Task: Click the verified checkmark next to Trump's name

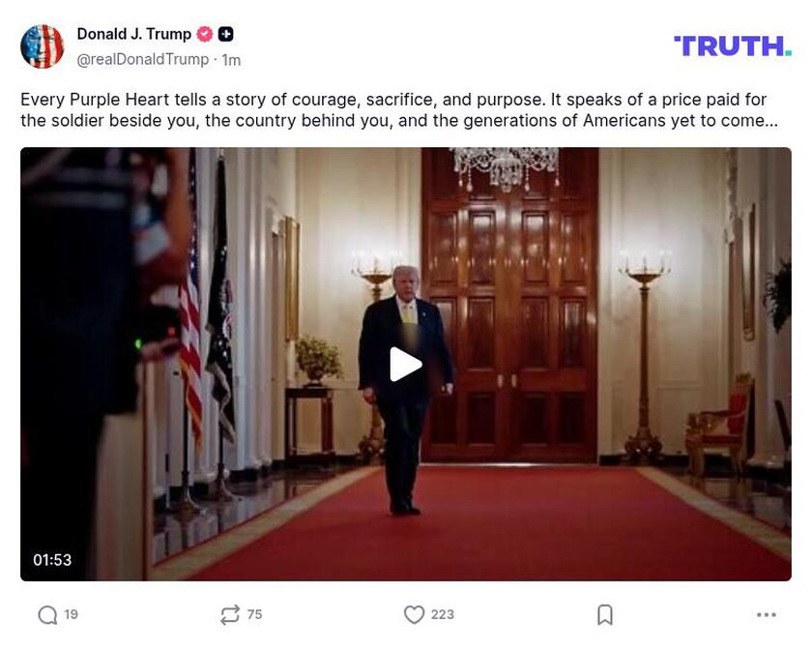Action: (204, 33)
